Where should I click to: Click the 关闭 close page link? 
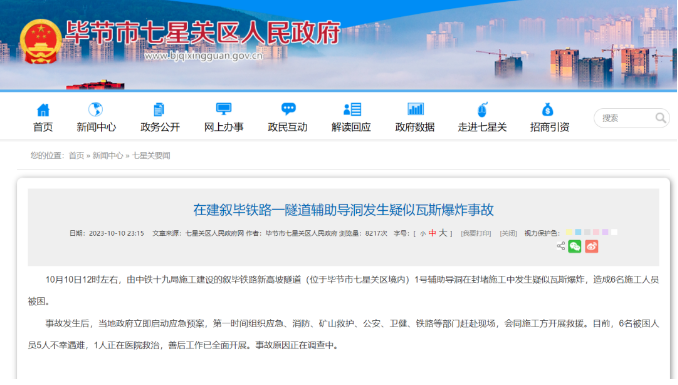tap(508, 234)
